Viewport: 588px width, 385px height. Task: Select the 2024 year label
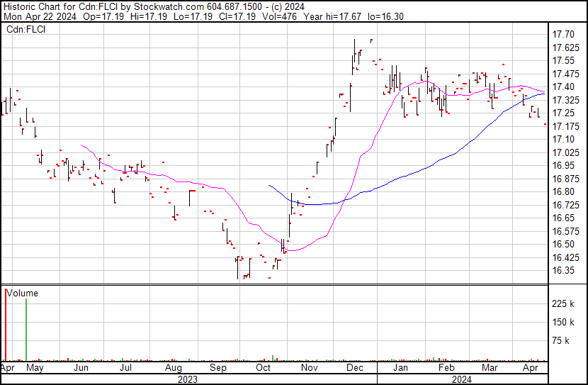coord(462,379)
